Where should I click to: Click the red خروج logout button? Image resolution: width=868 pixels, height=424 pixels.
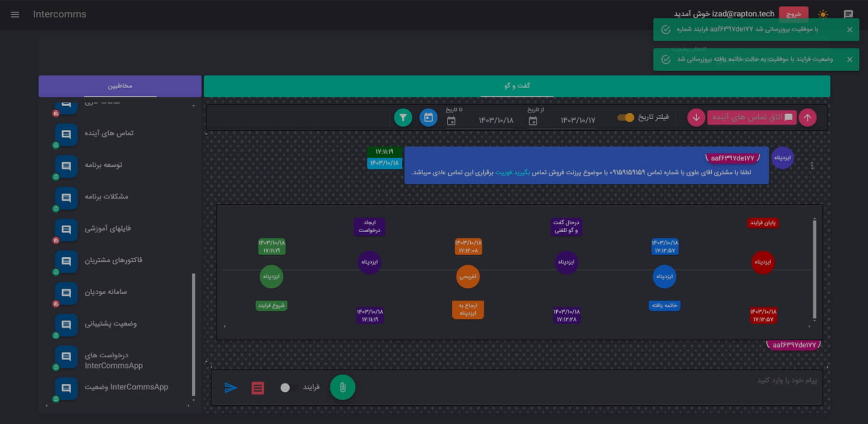click(x=793, y=14)
